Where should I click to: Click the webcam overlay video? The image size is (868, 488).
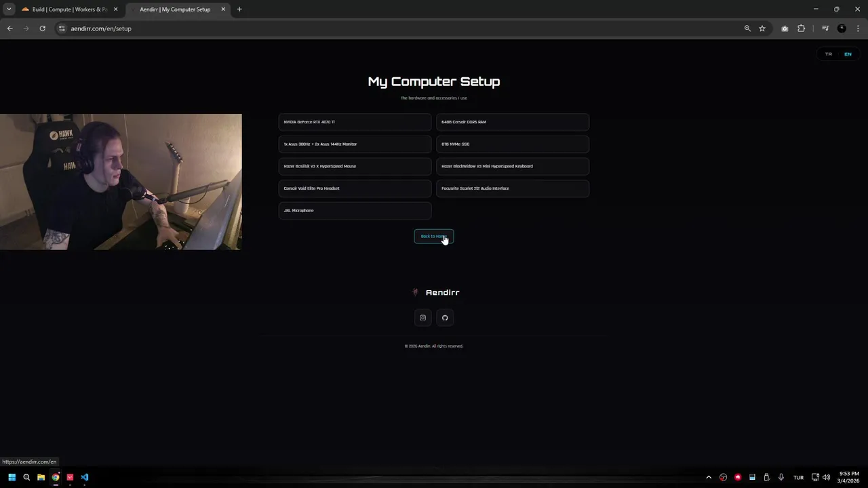pos(121,182)
